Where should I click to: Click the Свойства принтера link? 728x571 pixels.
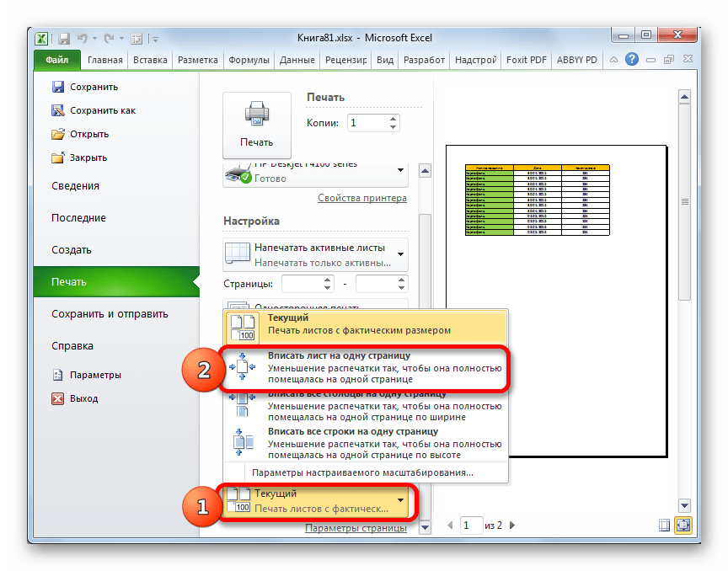(x=361, y=197)
